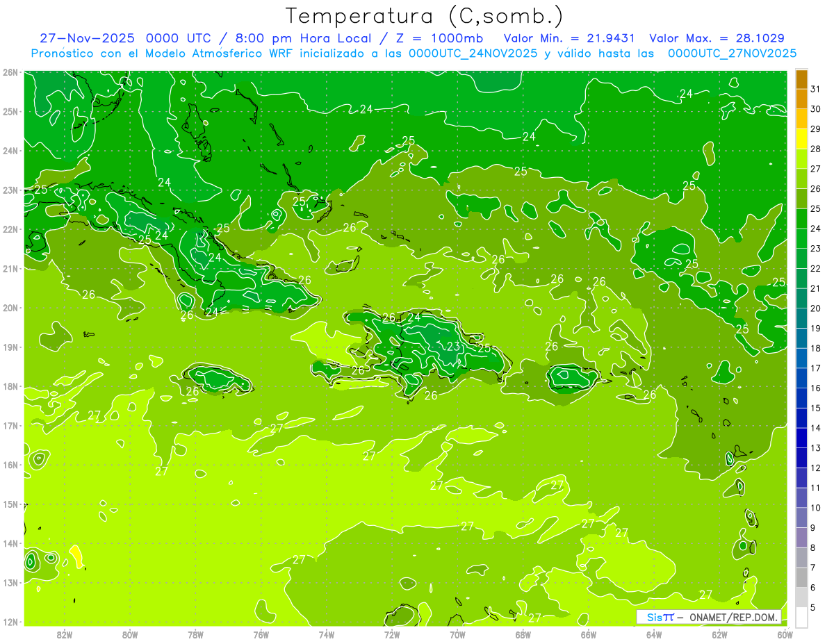Screen dimensions: 834x644
Task: Click the 60W longitude axis label
Action: point(785,634)
